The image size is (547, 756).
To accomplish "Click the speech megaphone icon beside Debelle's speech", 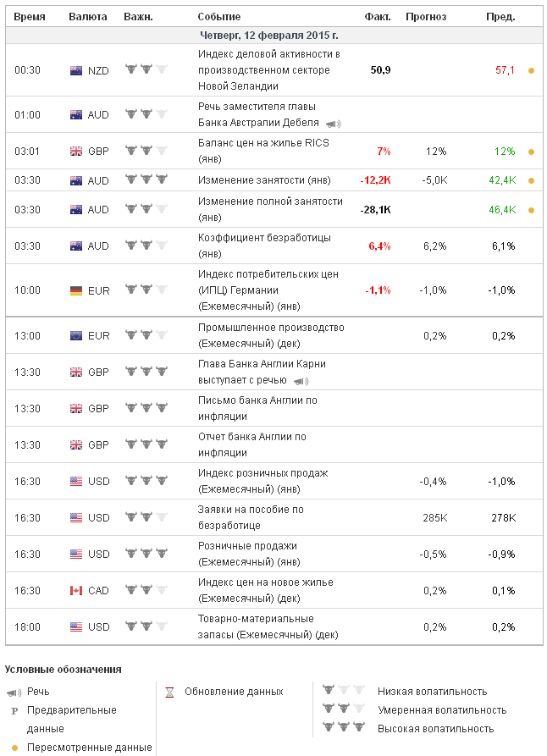I will click(333, 124).
